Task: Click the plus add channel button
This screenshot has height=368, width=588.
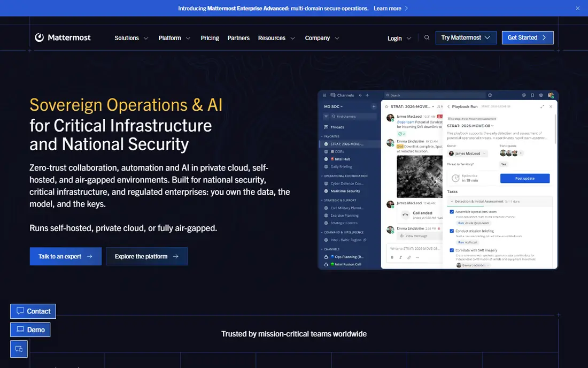Action: pos(374,106)
